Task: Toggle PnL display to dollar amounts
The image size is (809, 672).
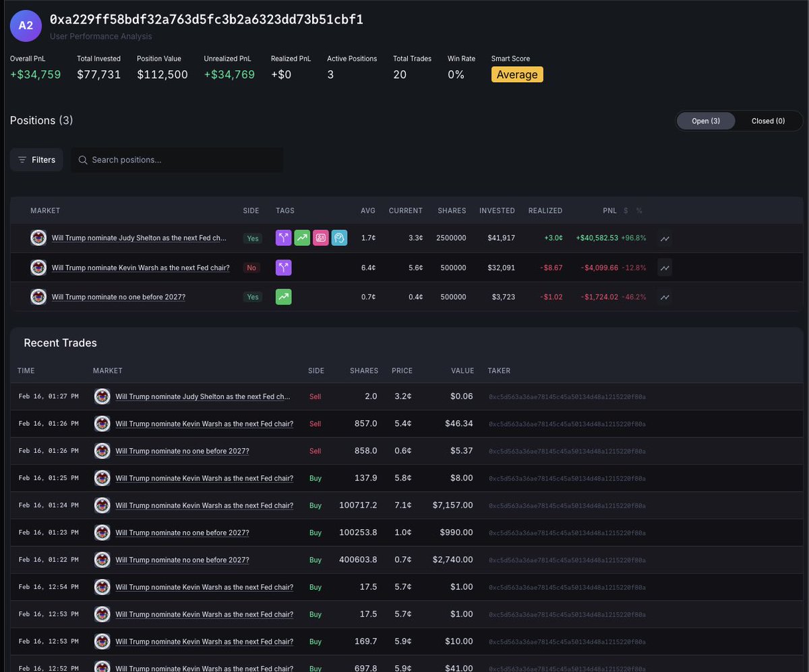Action: 627,210
